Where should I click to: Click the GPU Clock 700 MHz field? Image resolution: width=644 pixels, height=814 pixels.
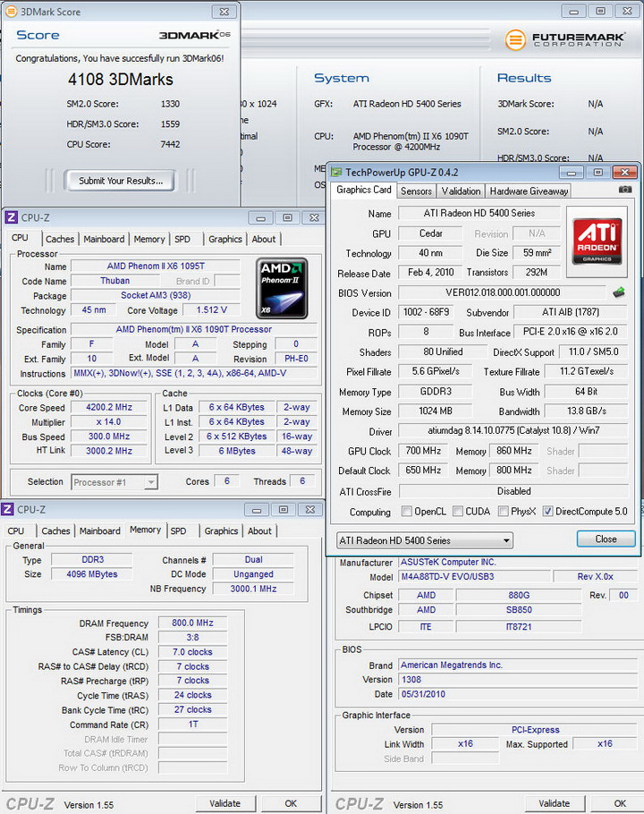tap(423, 451)
